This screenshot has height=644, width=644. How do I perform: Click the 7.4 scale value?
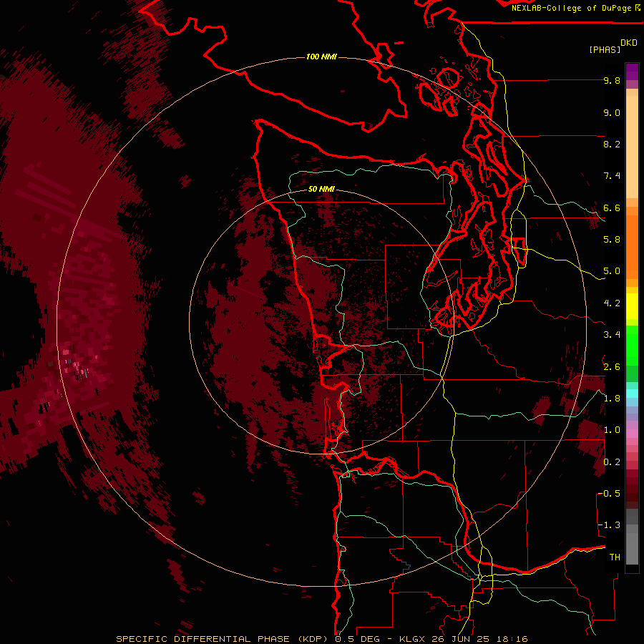coord(612,176)
